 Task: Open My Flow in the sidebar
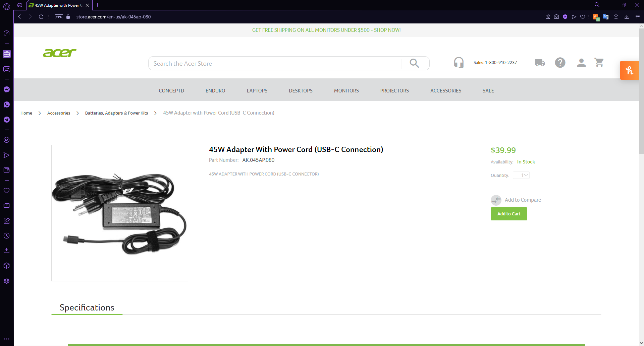point(7,155)
